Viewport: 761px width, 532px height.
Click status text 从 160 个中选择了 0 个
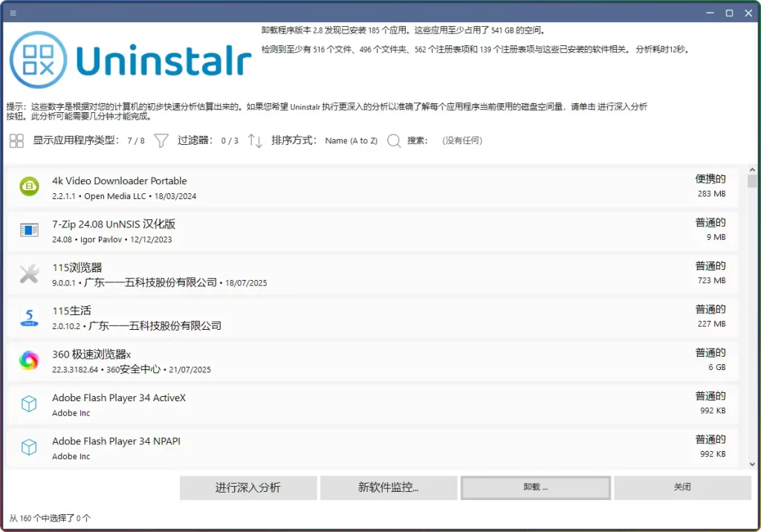50,519
